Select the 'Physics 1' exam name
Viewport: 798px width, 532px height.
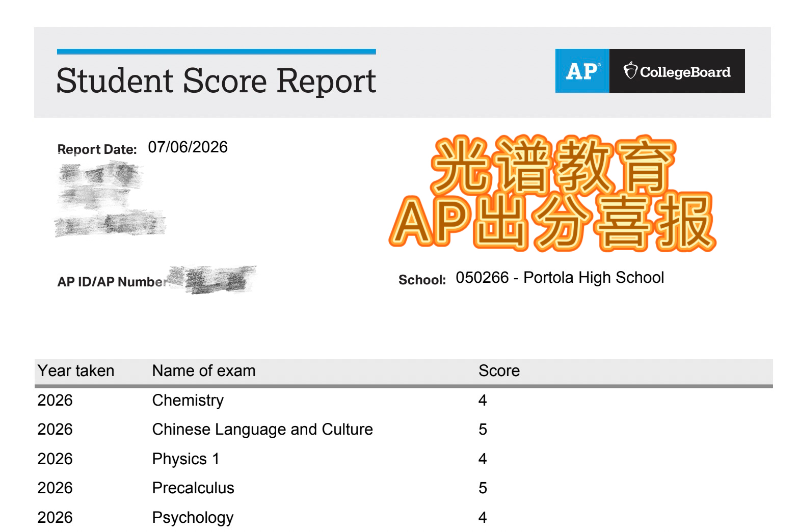click(185, 459)
